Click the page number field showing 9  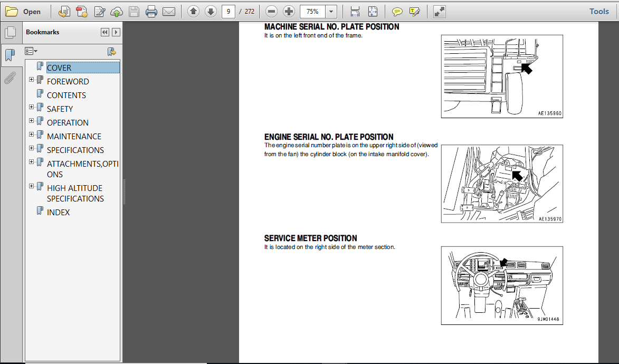[228, 12]
